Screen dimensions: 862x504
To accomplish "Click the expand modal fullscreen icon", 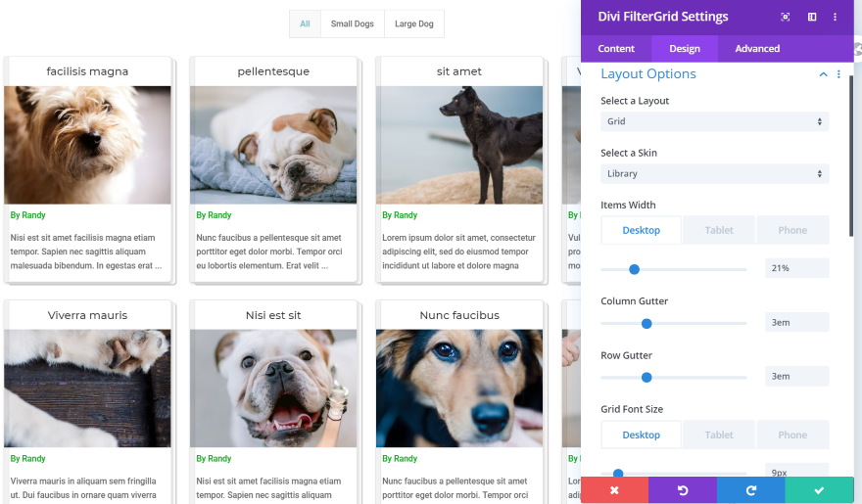I will coord(785,17).
